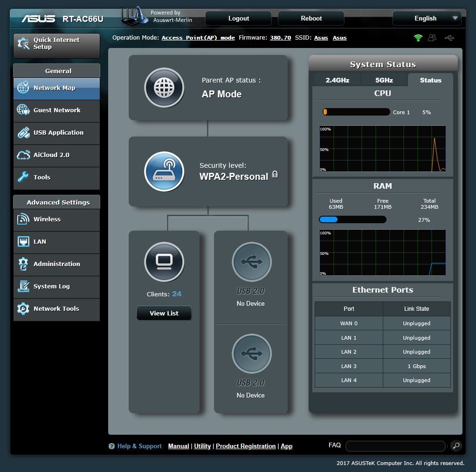Click the Logout button

tap(238, 19)
